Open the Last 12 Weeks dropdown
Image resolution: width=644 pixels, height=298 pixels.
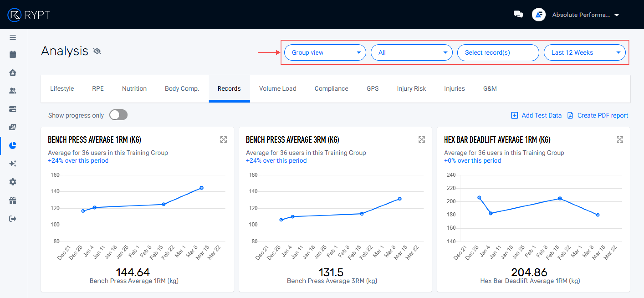tap(584, 53)
